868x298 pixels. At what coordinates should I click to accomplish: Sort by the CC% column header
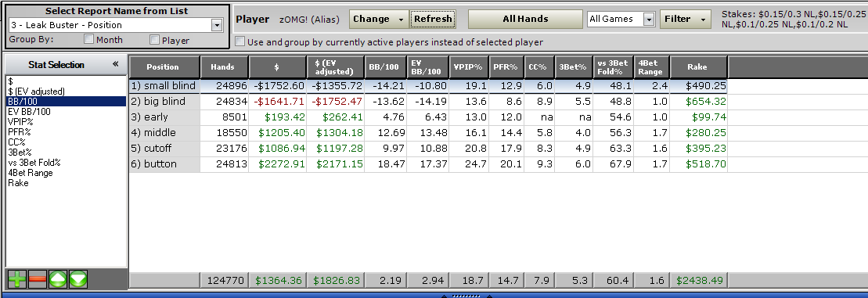coord(539,67)
